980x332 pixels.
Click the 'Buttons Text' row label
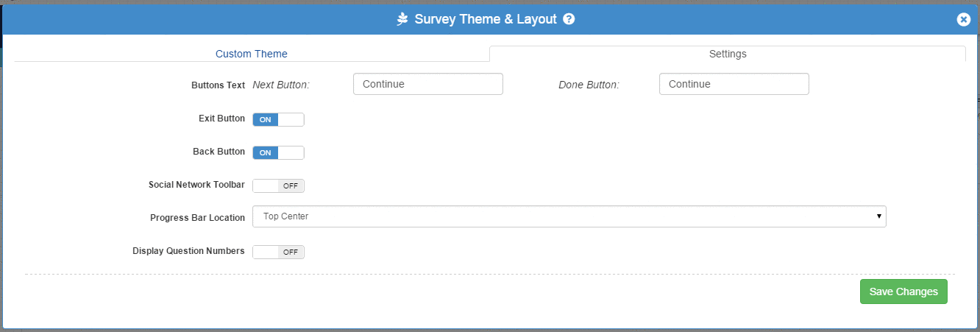[x=218, y=85]
